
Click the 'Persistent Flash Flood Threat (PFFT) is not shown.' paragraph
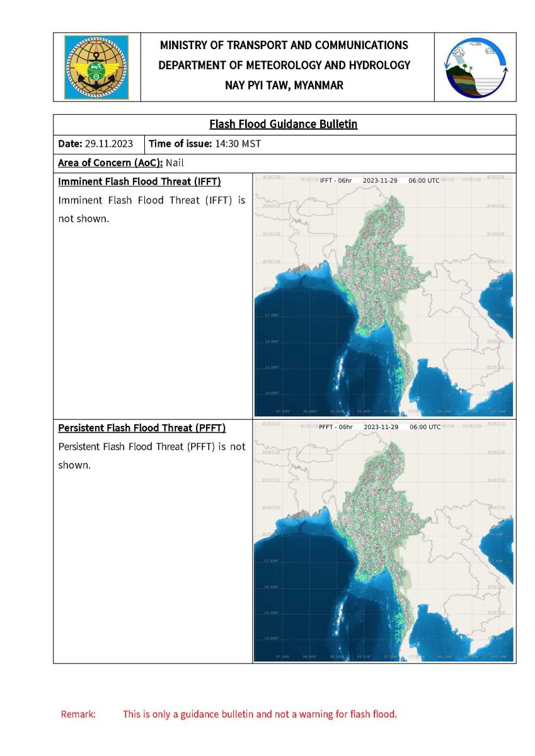tap(151, 456)
